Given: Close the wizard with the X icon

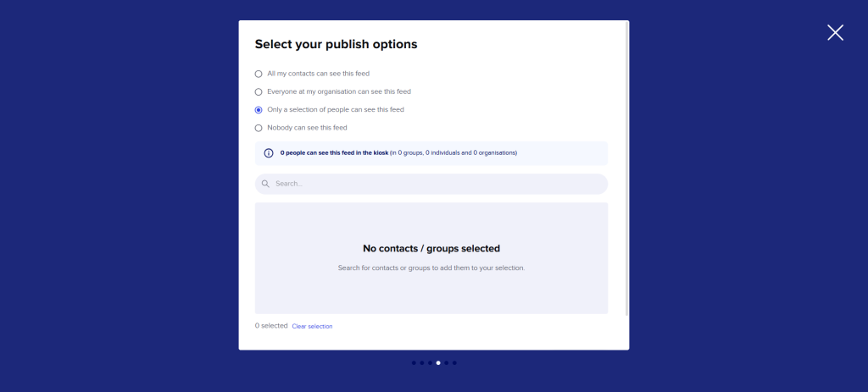Looking at the screenshot, I should coord(835,33).
